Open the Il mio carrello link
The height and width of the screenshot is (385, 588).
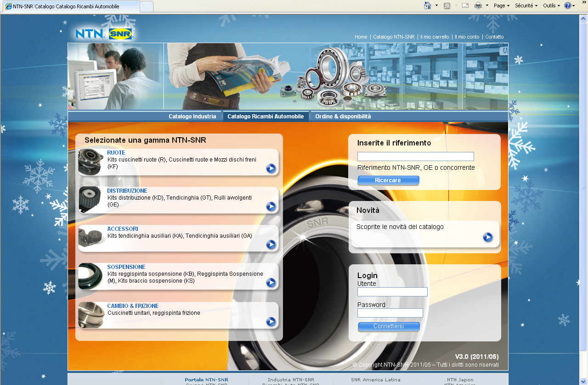coord(435,37)
